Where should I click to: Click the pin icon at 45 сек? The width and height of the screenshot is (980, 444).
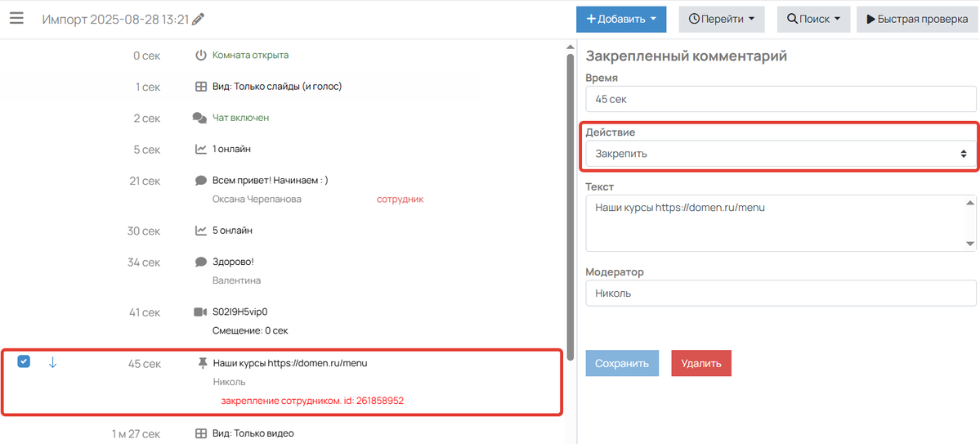coord(201,363)
